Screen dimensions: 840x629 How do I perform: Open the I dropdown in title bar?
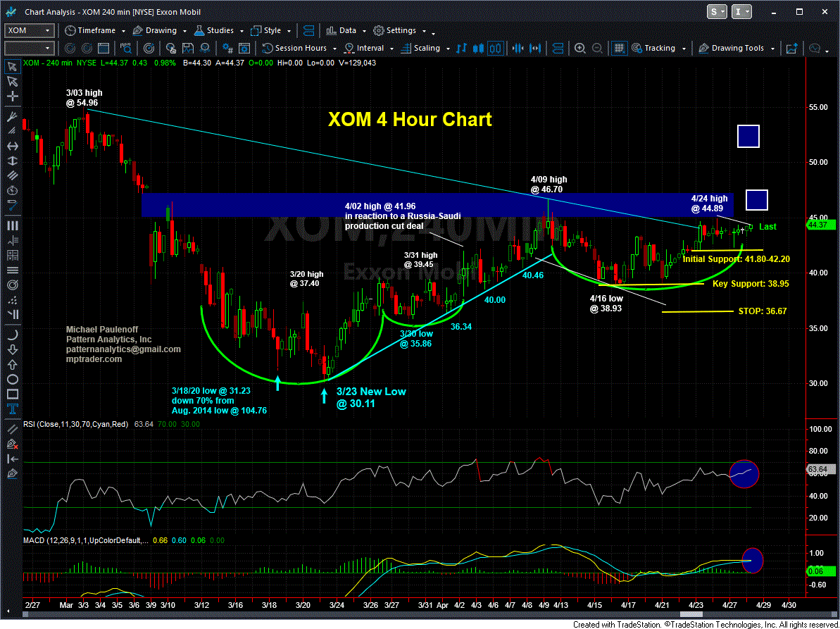[x=742, y=12]
